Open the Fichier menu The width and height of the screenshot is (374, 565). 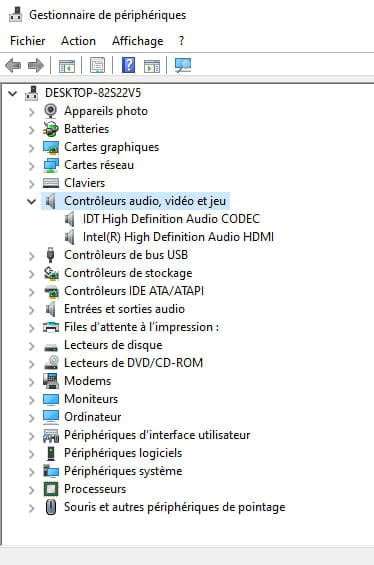28,41
